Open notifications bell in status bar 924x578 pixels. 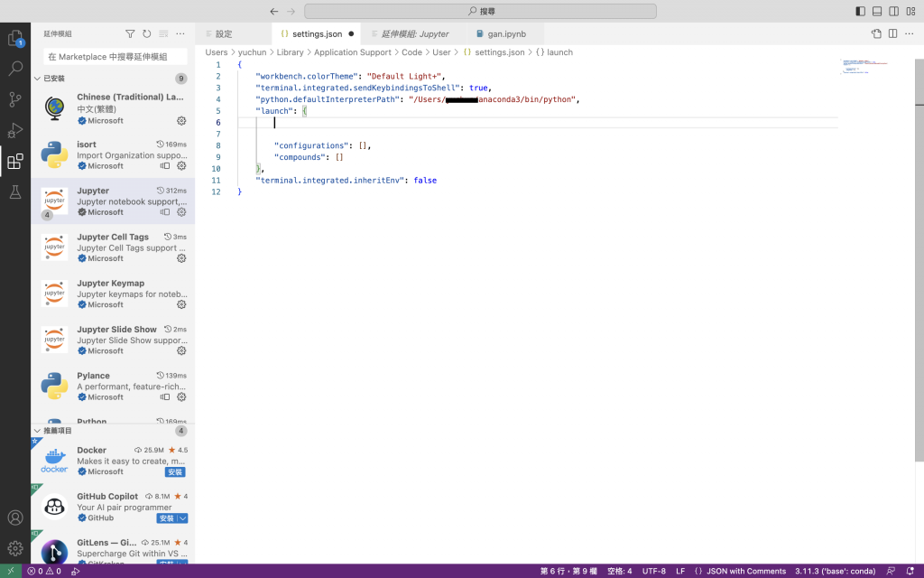click(x=910, y=571)
